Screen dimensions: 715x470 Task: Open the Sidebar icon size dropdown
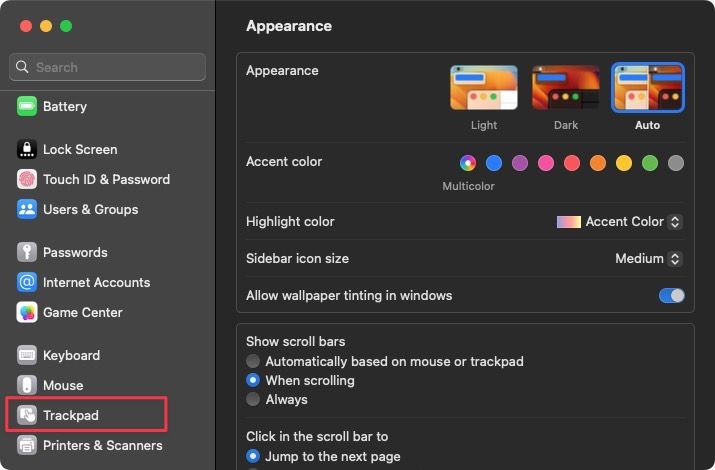pos(648,258)
